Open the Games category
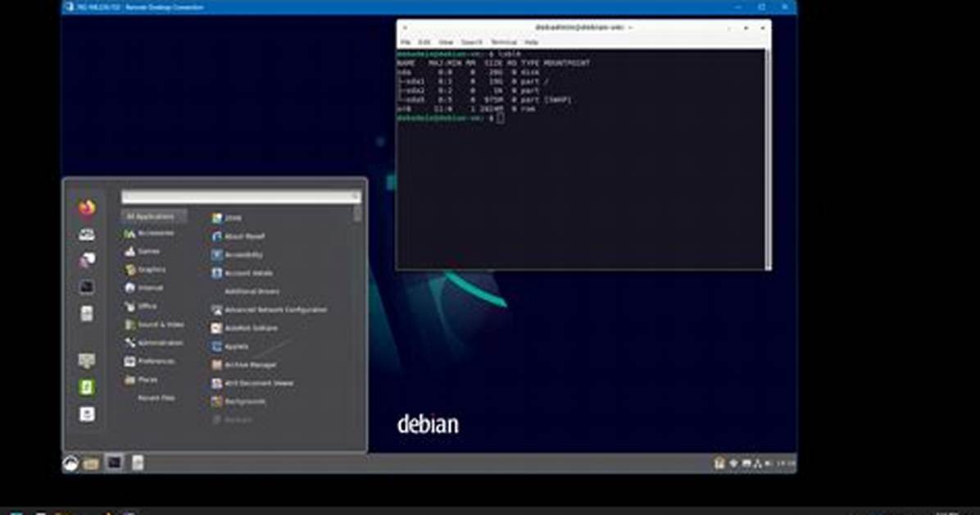Image resolution: width=980 pixels, height=515 pixels. [x=143, y=252]
